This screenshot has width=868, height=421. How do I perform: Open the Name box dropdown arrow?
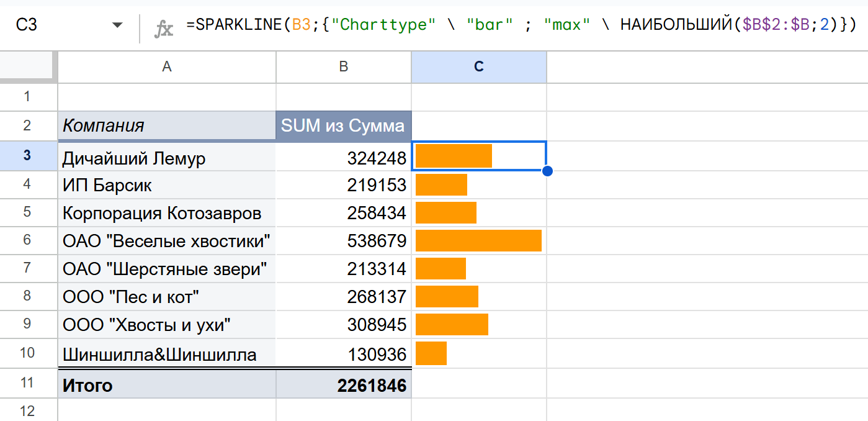pos(117,25)
